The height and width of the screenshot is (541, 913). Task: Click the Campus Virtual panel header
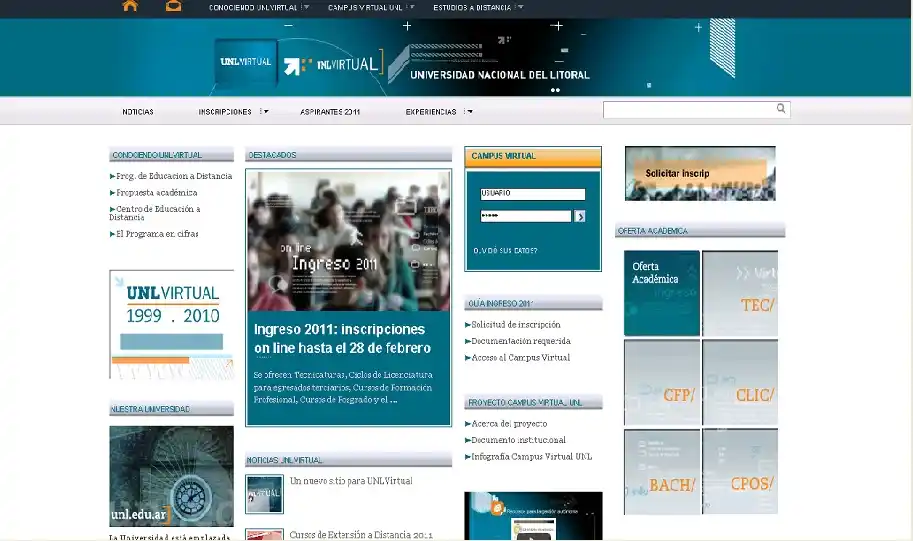point(533,156)
